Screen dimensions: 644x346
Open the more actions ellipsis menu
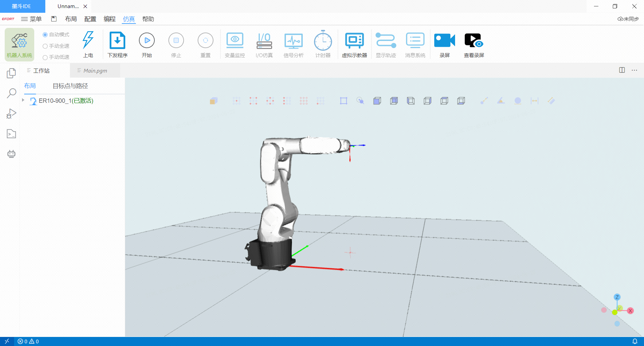click(x=634, y=70)
